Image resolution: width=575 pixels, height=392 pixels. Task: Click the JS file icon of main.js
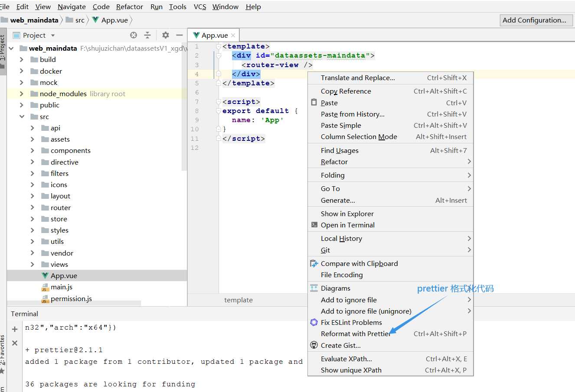[45, 287]
